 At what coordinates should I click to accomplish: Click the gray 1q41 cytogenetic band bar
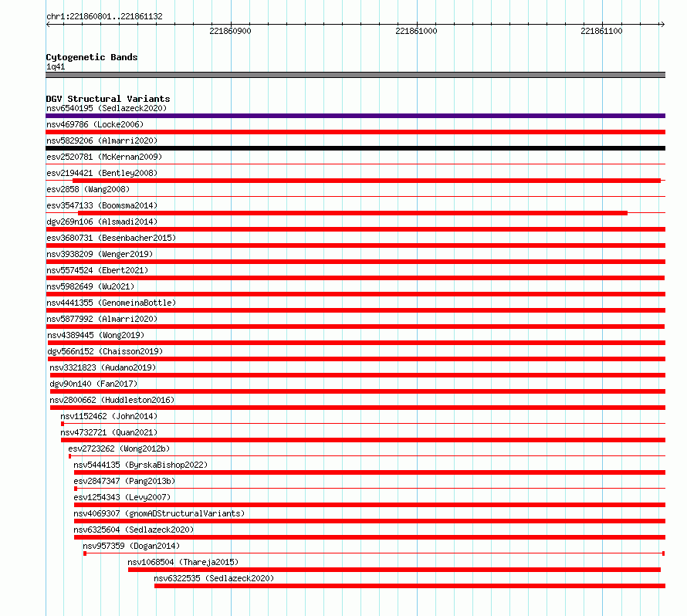355,75
